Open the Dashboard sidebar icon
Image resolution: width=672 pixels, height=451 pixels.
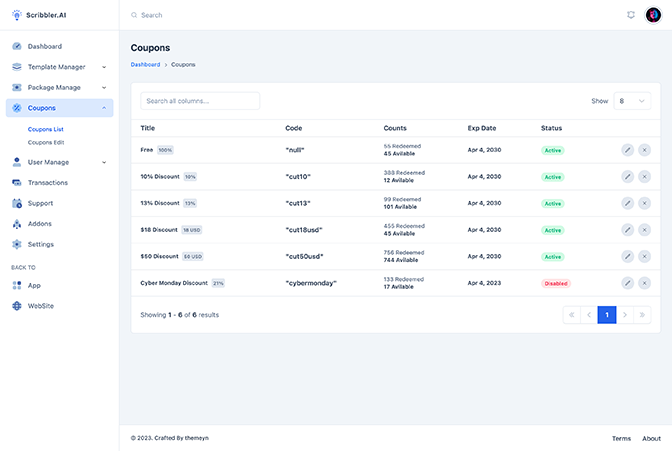(17, 46)
